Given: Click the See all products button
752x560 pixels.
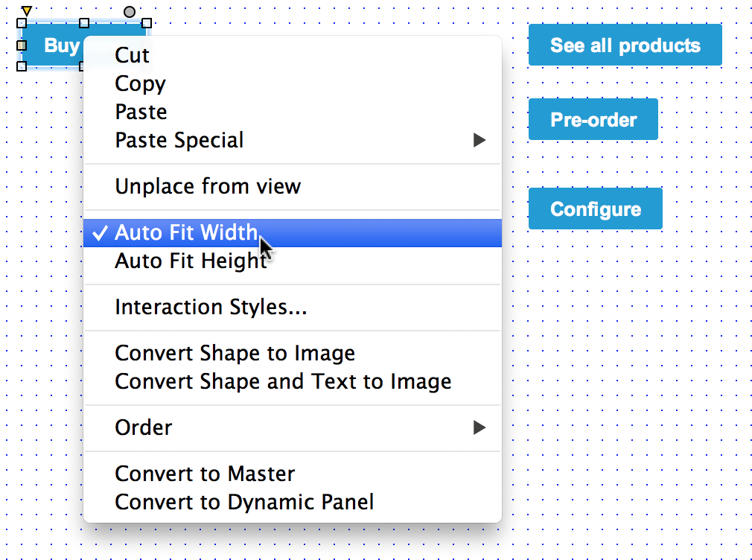Looking at the screenshot, I should click(625, 45).
